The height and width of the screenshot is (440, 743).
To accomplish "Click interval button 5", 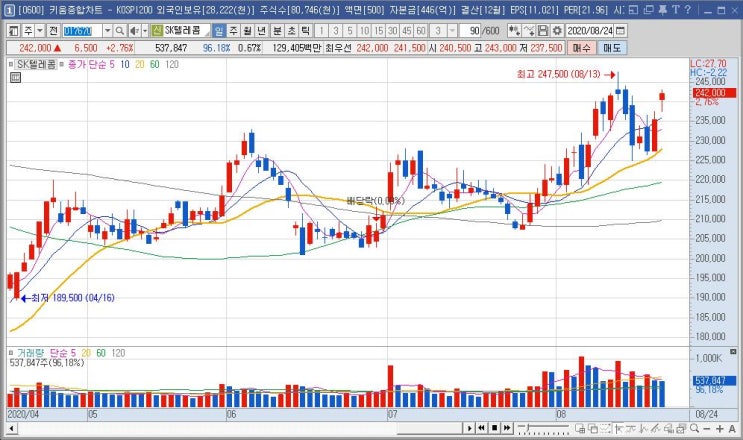I will click(x=350, y=31).
